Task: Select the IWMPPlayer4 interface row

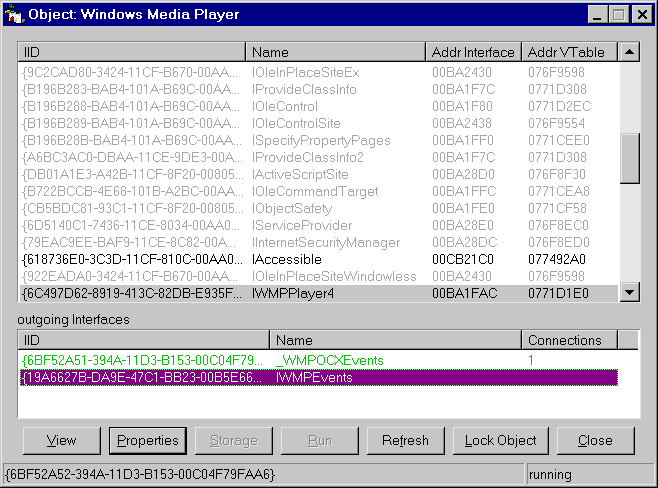Action: tap(319, 293)
